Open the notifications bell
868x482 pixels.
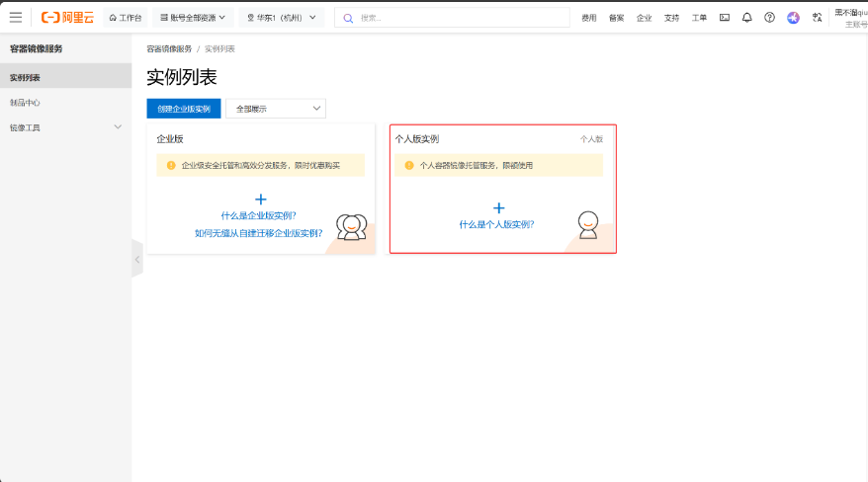pyautogui.click(x=746, y=18)
